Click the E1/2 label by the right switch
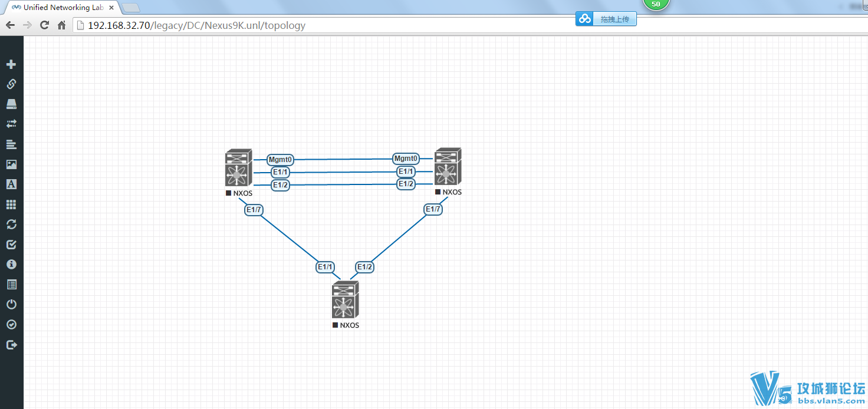 point(406,184)
